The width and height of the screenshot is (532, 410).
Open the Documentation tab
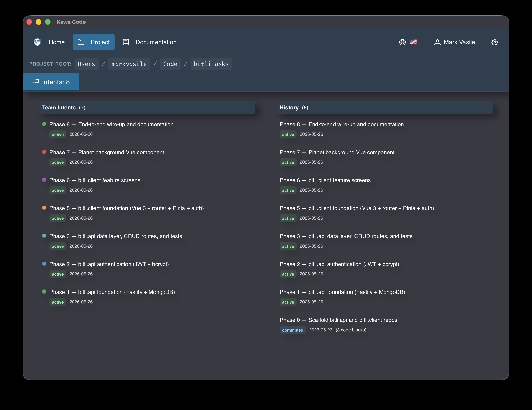point(150,42)
